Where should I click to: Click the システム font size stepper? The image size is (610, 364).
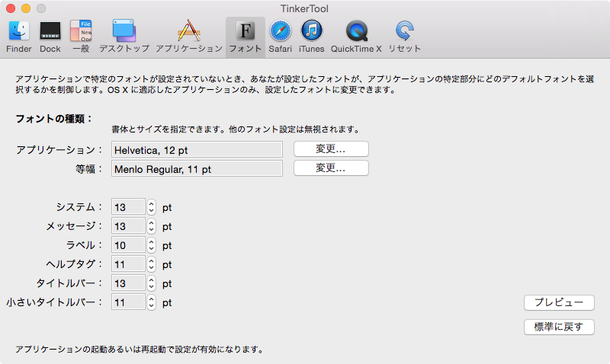click(x=151, y=207)
